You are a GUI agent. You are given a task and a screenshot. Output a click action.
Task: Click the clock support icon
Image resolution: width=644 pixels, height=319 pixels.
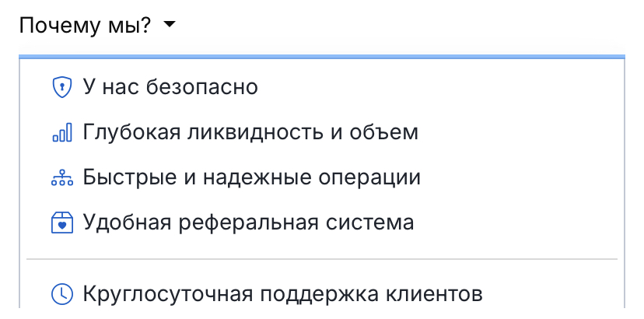coord(62,294)
